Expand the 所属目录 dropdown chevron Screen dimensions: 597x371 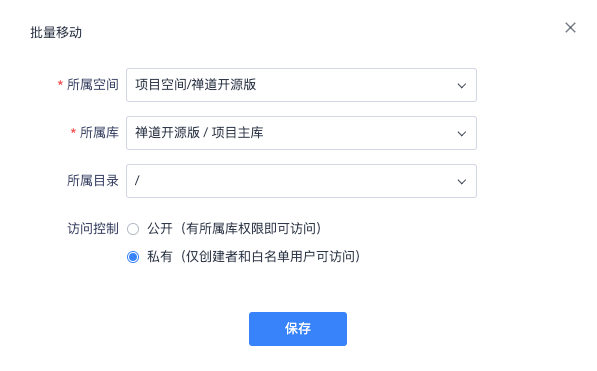tap(461, 182)
